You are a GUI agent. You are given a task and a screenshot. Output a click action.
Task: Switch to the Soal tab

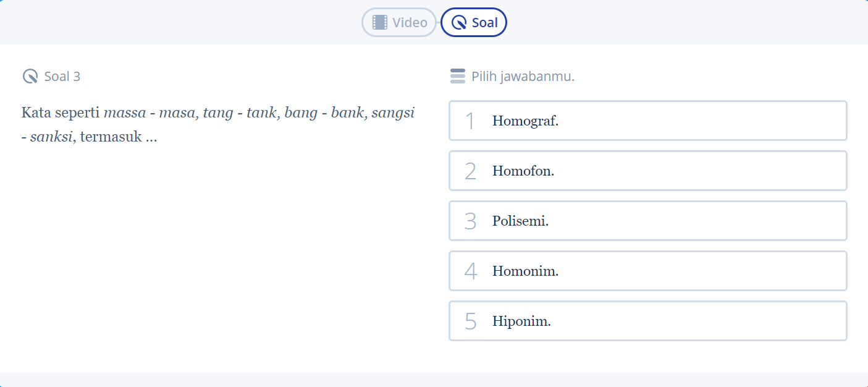(x=473, y=22)
